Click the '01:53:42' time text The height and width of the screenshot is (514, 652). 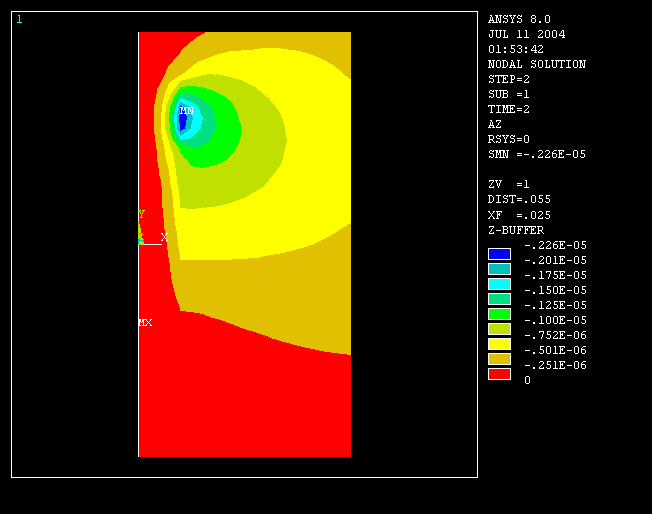[x=516, y=49]
